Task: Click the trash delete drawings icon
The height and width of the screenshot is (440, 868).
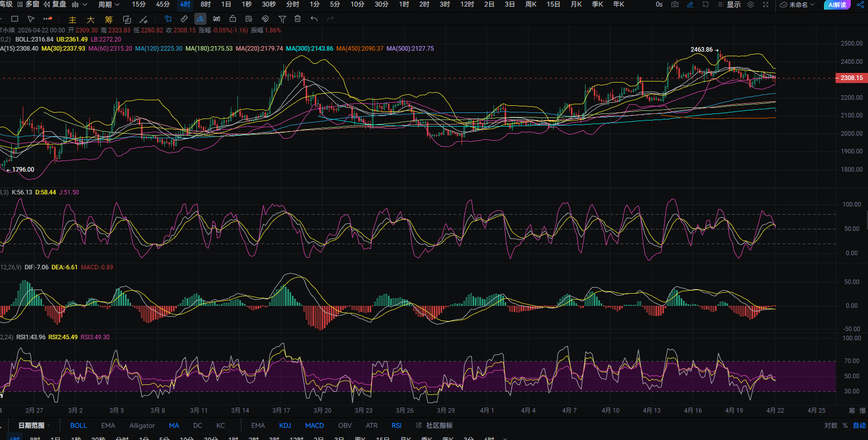Action: [x=298, y=19]
